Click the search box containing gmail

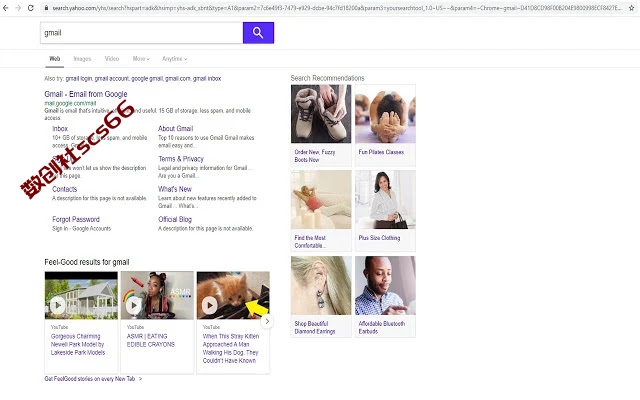142,33
